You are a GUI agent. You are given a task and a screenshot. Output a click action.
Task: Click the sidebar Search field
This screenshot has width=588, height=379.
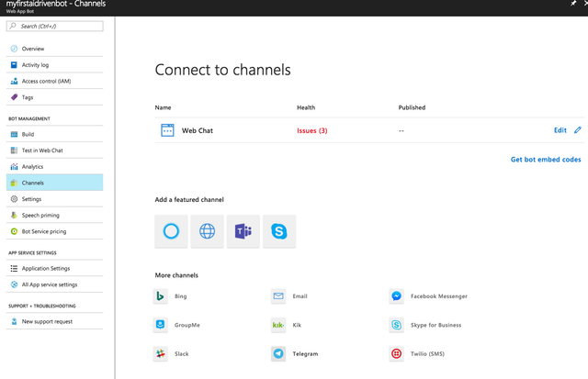click(x=55, y=27)
